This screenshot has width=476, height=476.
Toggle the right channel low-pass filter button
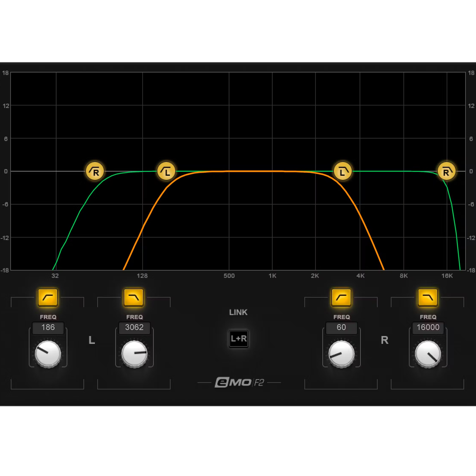[x=428, y=298]
